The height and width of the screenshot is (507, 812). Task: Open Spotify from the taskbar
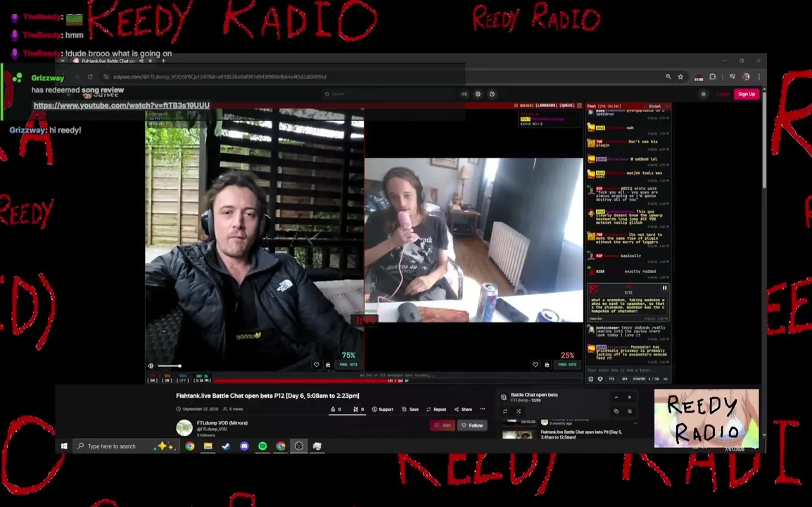click(x=262, y=446)
